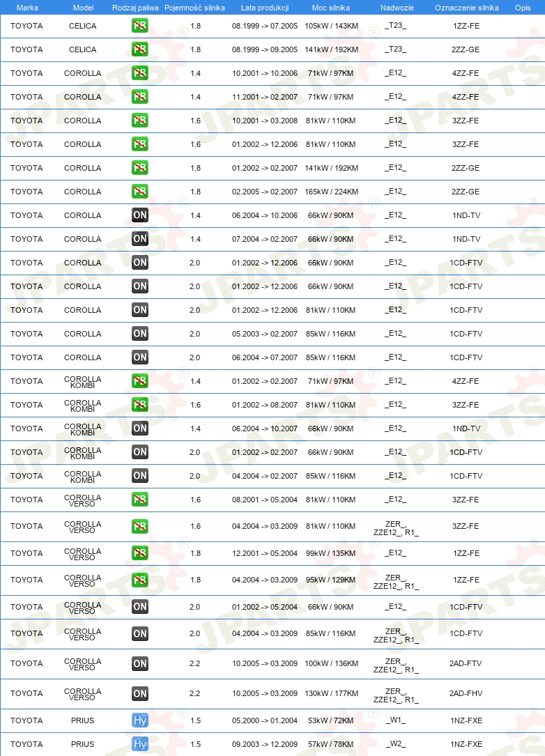
Task: Click the Lata produkcji column header
Action: 265,8
